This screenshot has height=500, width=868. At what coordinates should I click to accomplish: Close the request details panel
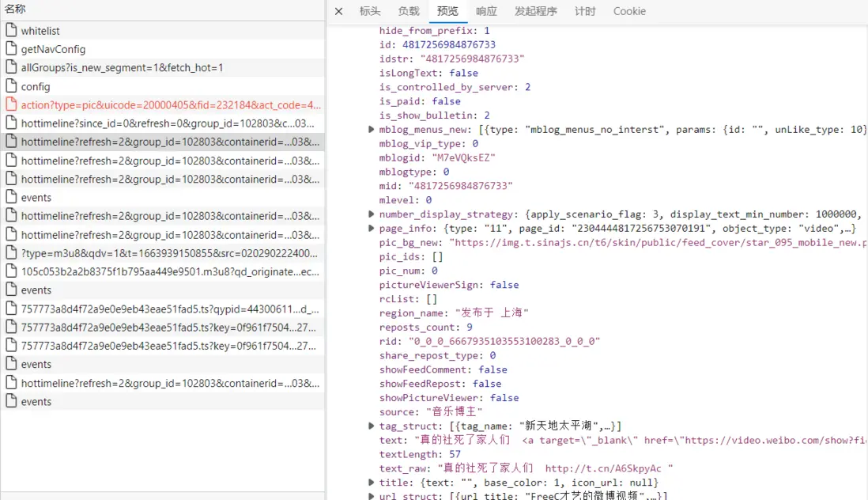[339, 11]
